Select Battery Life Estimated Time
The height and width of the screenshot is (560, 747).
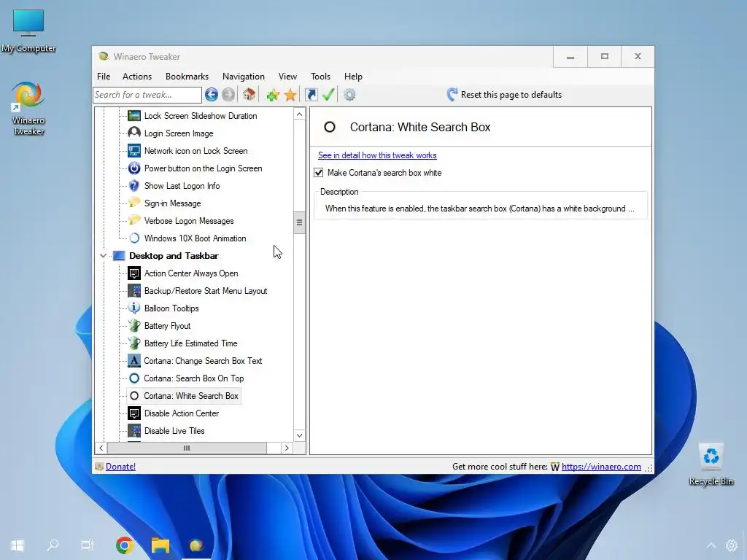(x=190, y=343)
